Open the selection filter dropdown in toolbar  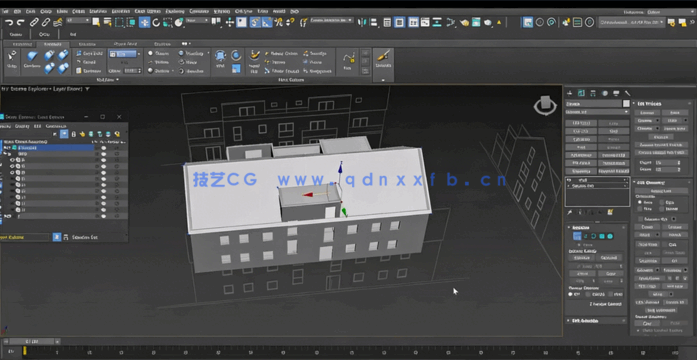(78, 20)
